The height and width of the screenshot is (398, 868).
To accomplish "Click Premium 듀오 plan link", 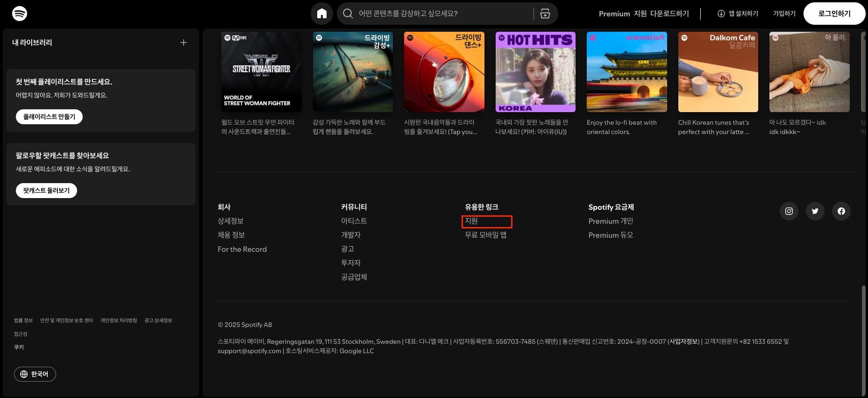I will (611, 235).
